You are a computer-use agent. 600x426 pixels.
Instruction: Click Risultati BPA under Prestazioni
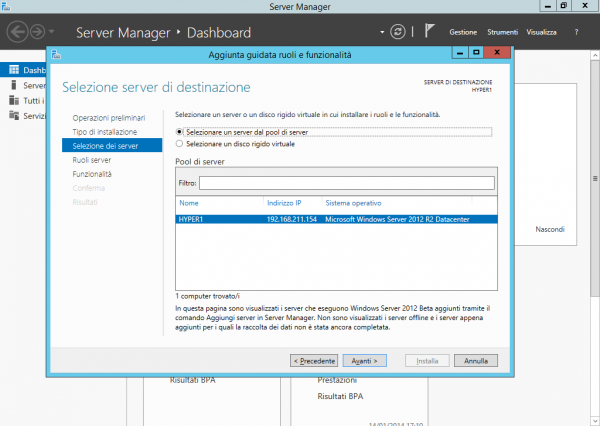coord(340,397)
